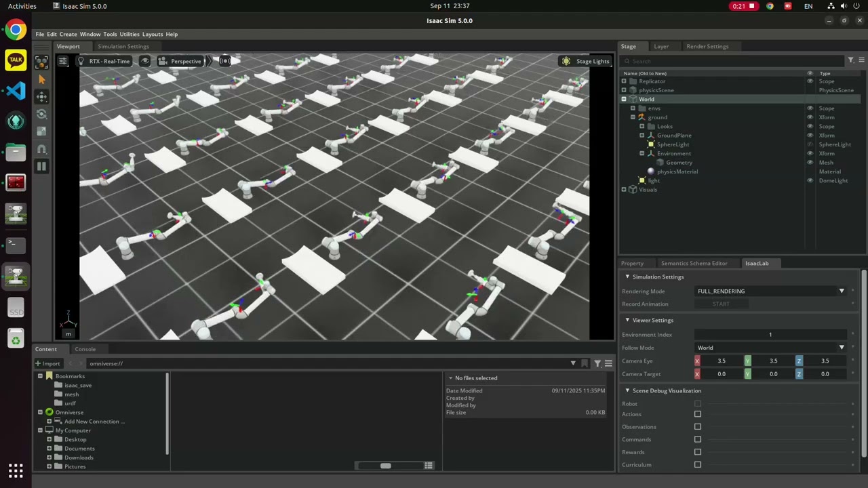The image size is (868, 488).
Task: Open the Follow Mode World dropdown
Action: (x=772, y=348)
